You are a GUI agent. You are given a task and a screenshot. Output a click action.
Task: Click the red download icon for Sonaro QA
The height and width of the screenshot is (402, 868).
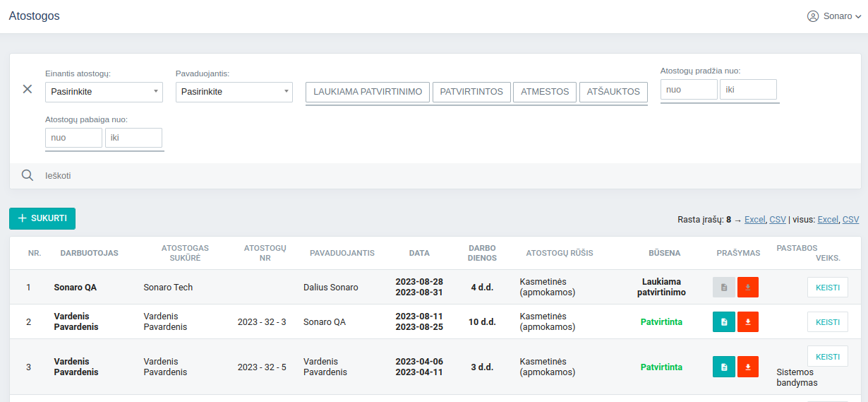pyautogui.click(x=748, y=288)
